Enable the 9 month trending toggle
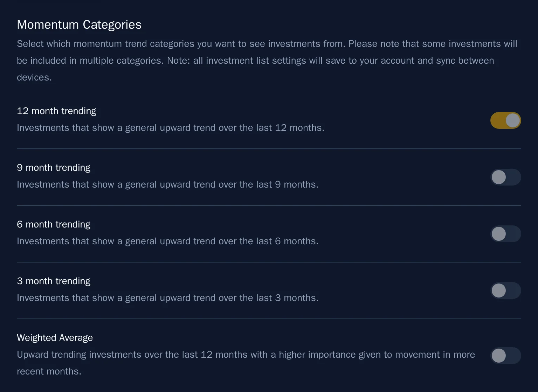 coord(505,177)
